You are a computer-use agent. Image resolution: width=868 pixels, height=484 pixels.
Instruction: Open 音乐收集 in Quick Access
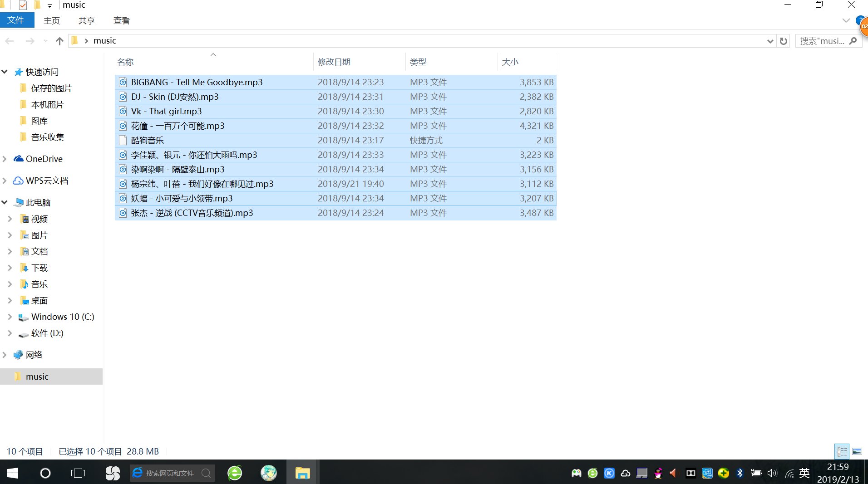47,137
